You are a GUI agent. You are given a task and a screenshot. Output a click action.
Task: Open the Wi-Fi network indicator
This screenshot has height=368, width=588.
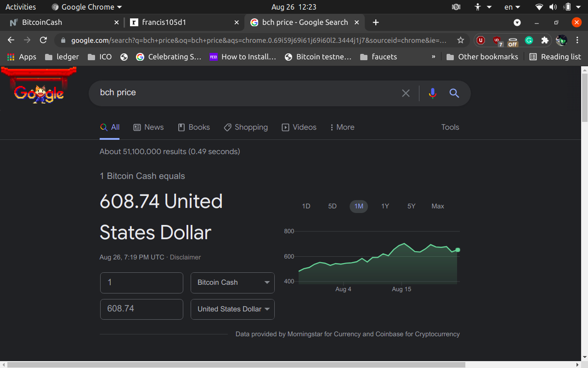pos(539,7)
